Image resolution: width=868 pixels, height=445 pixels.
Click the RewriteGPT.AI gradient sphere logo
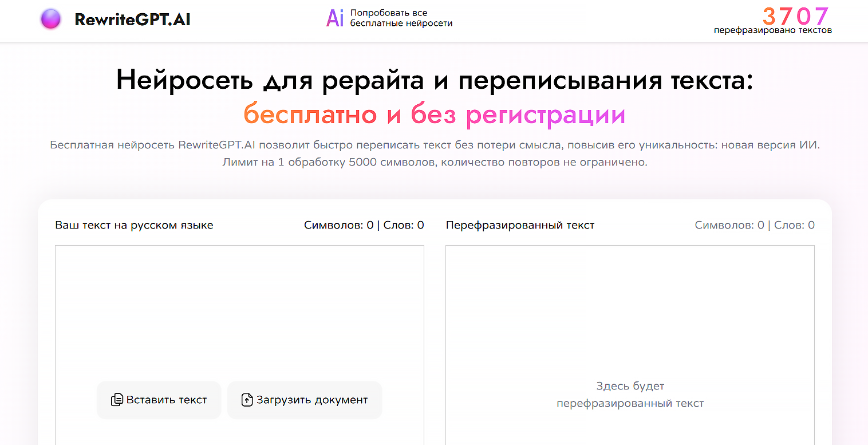[50, 19]
